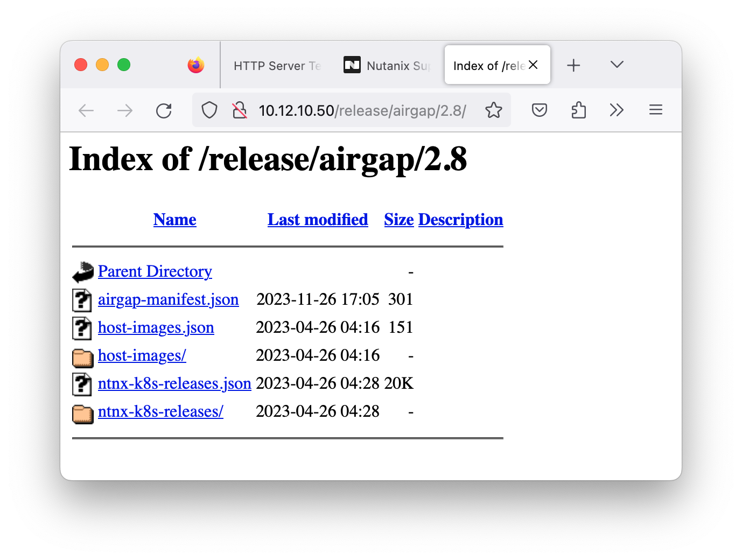Viewport: 742px width, 560px height.
Task: Minimize the browser window with yellow button
Action: click(102, 65)
